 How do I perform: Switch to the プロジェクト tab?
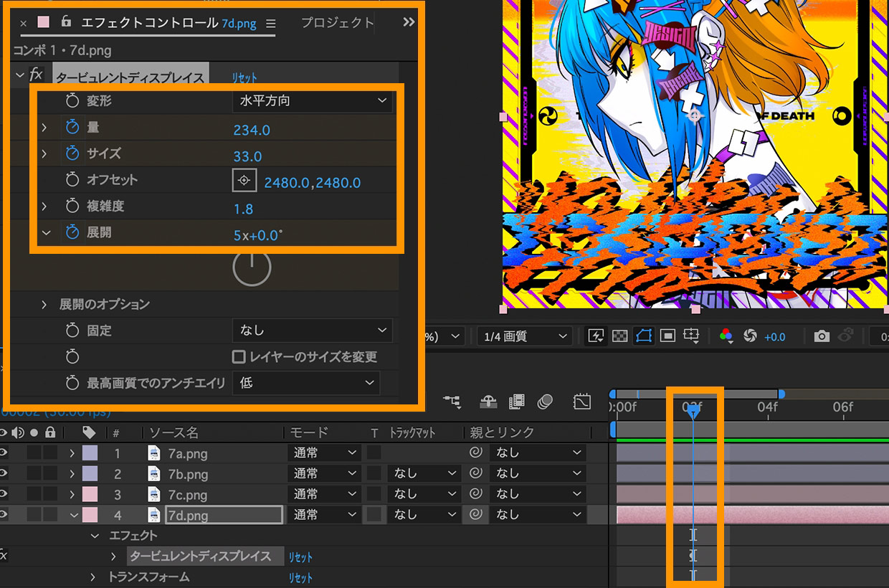pyautogui.click(x=337, y=23)
